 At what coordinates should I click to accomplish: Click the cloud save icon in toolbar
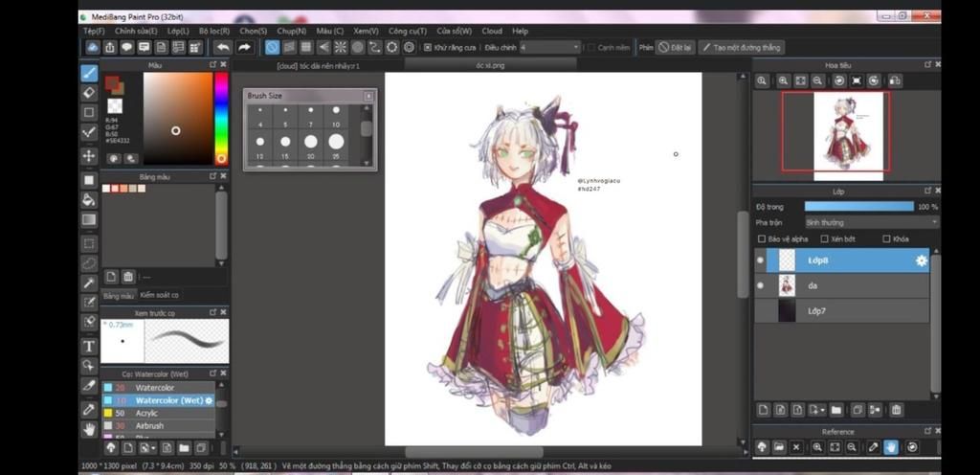93,48
